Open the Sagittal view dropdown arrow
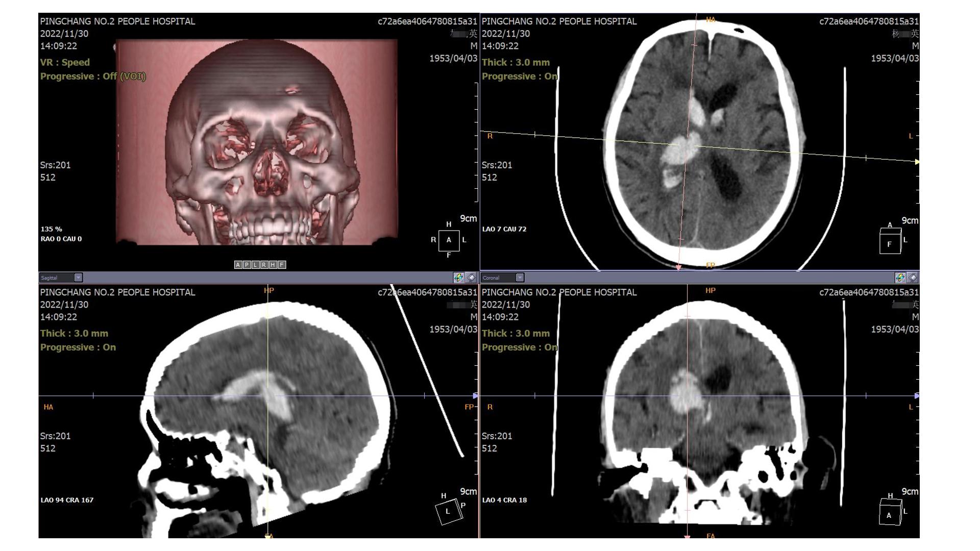Screen dimensions: 980x551 (x=78, y=278)
